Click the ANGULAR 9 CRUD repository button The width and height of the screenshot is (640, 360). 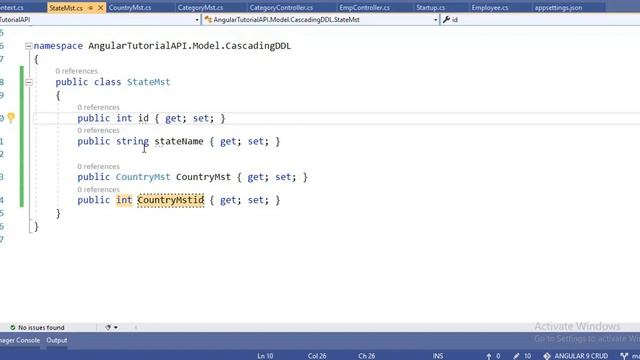point(576,356)
